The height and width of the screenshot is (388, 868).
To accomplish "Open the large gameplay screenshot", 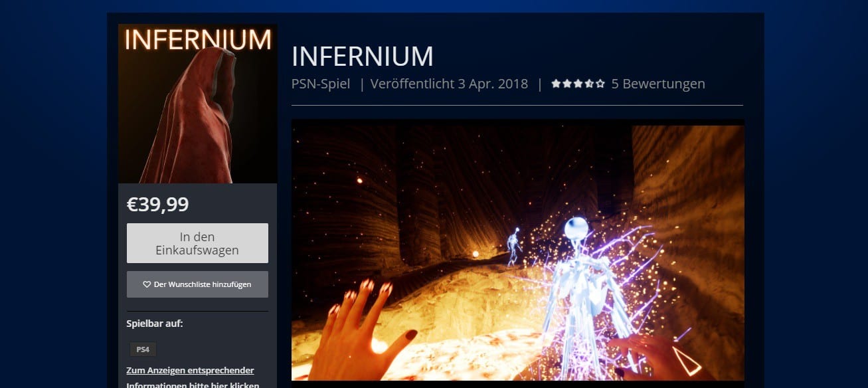I will point(518,250).
